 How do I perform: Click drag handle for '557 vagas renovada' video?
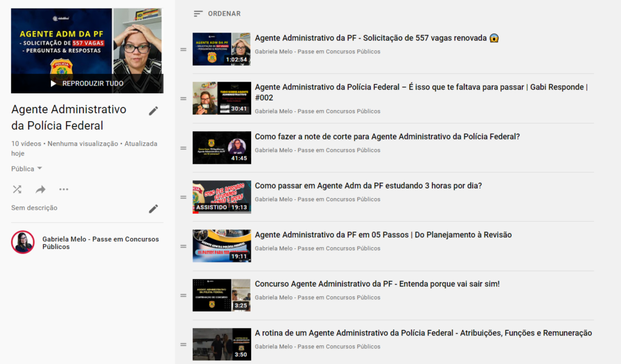tap(183, 50)
